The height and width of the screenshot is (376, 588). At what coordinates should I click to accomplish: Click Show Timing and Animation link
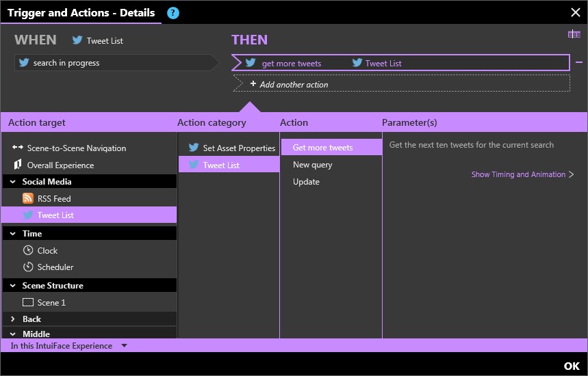[518, 174]
